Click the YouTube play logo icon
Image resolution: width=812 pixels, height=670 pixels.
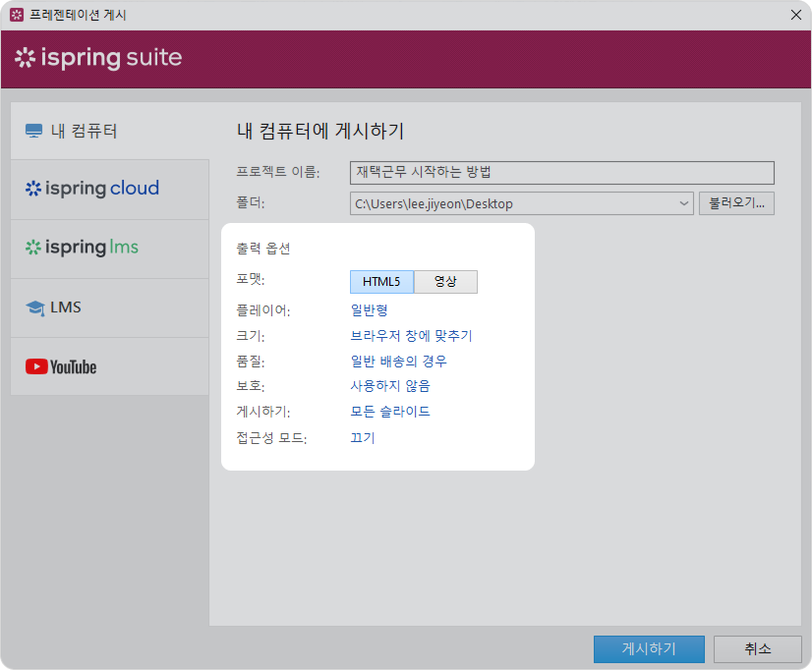[36, 366]
